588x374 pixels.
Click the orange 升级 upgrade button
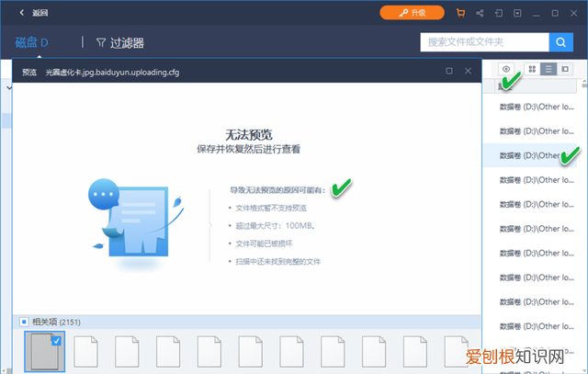coord(413,13)
